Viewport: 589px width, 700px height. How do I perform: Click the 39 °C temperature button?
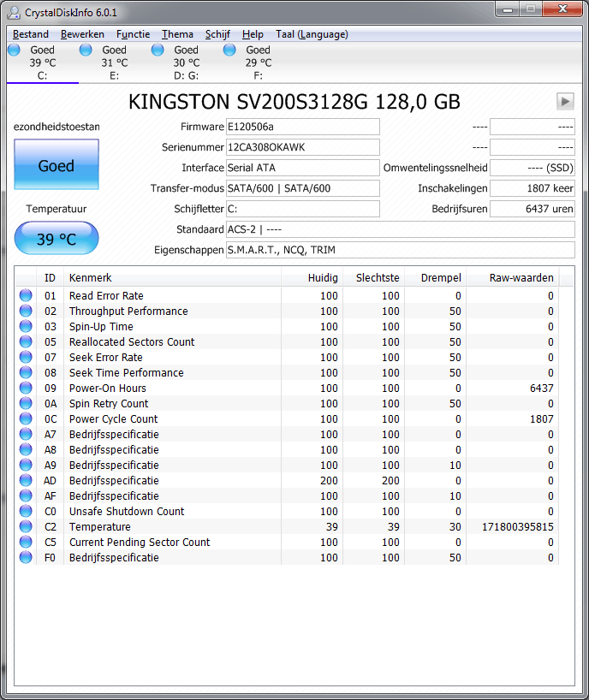(x=57, y=239)
